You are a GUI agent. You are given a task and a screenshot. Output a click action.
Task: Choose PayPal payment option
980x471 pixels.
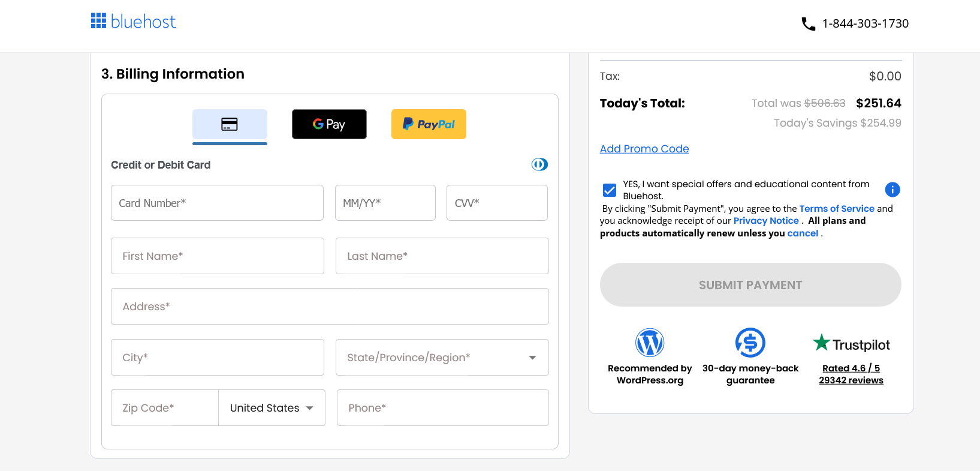(x=429, y=124)
